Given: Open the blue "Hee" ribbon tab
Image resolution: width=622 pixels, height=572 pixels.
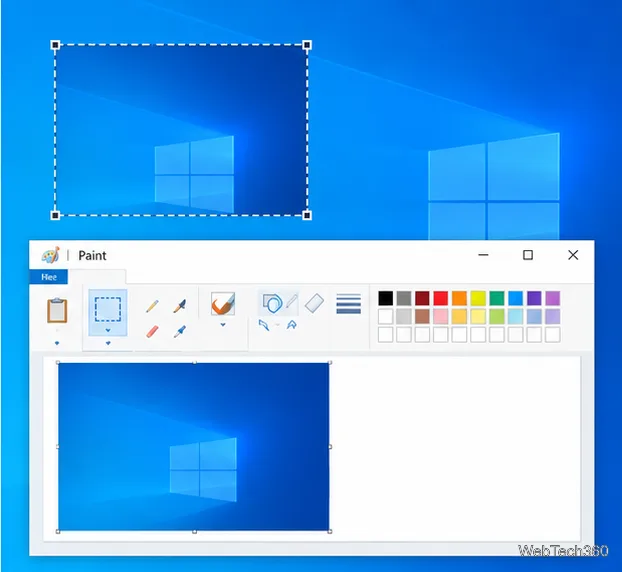Looking at the screenshot, I should (x=49, y=277).
